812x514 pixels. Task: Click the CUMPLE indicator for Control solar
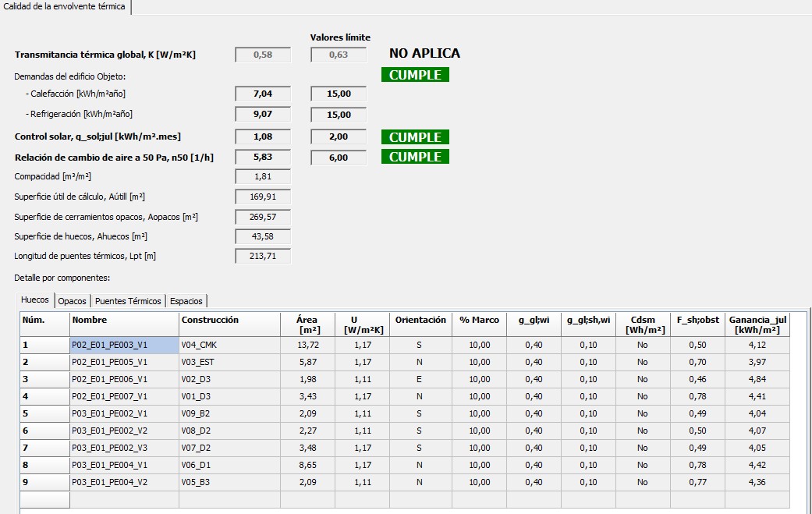415,136
